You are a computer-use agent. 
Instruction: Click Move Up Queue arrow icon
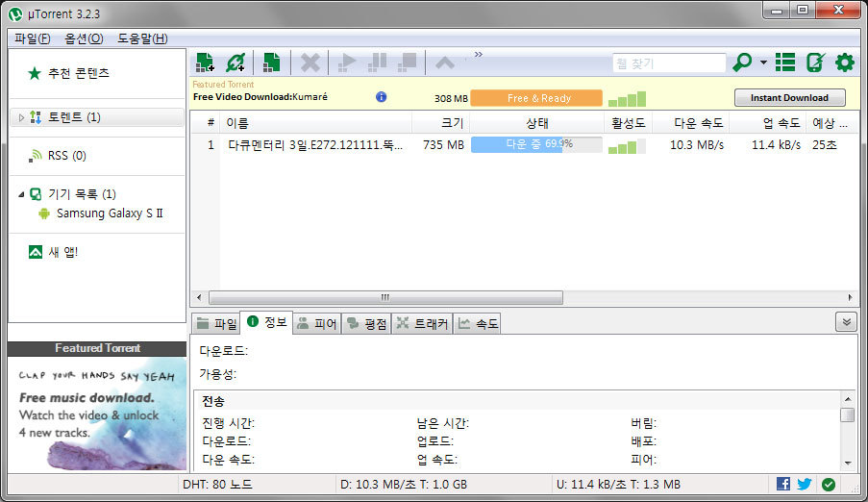444,63
